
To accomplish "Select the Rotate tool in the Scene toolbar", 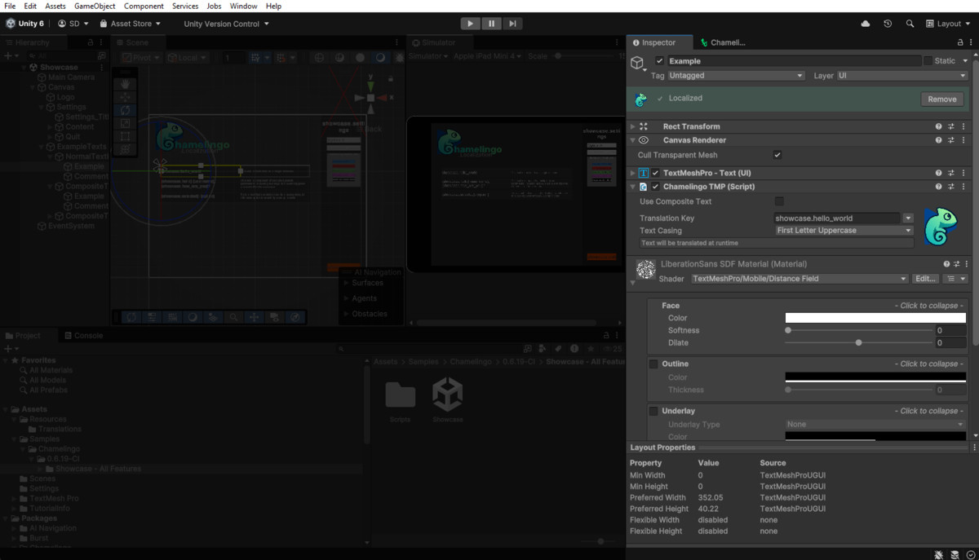I will [x=126, y=109].
